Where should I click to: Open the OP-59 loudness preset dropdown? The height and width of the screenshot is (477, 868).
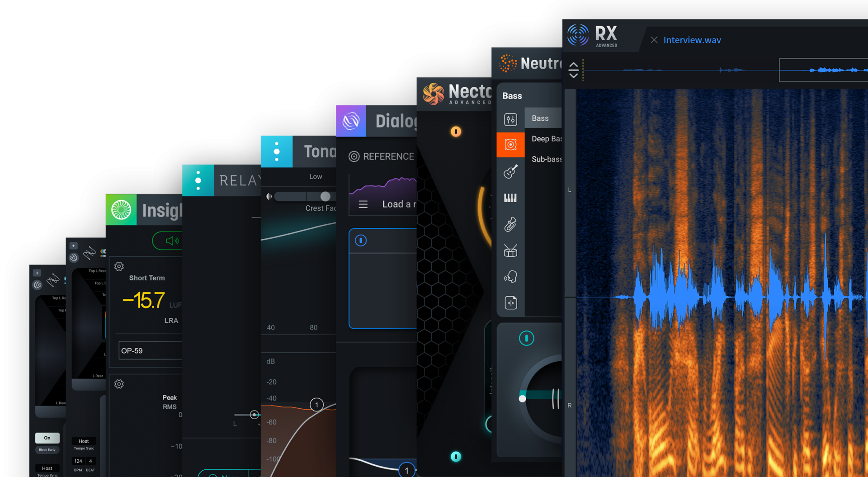(x=151, y=350)
